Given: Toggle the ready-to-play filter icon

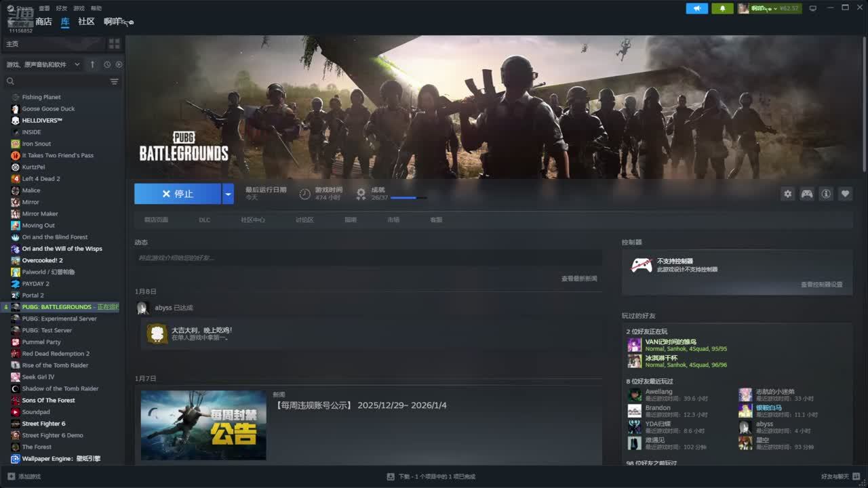Looking at the screenshot, I should click(x=119, y=64).
